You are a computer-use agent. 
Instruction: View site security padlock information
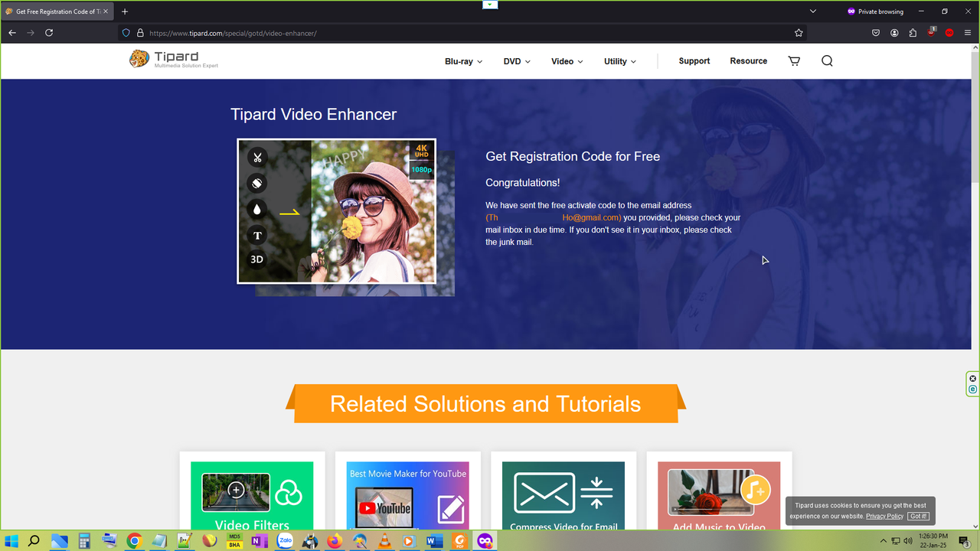pyautogui.click(x=140, y=33)
